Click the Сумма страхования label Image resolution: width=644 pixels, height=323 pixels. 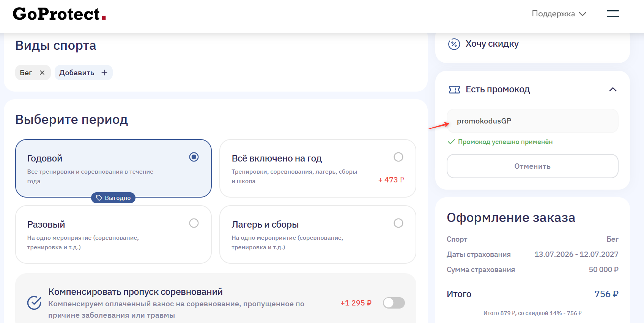[x=481, y=270]
